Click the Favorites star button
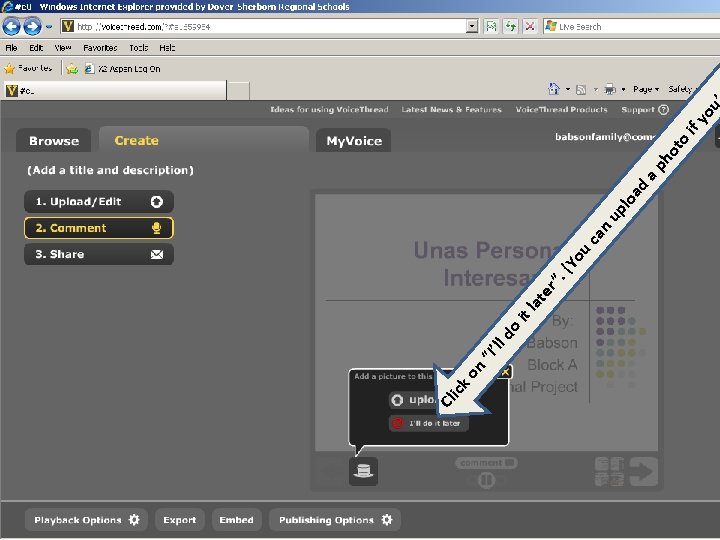720x540 pixels. coord(28,68)
